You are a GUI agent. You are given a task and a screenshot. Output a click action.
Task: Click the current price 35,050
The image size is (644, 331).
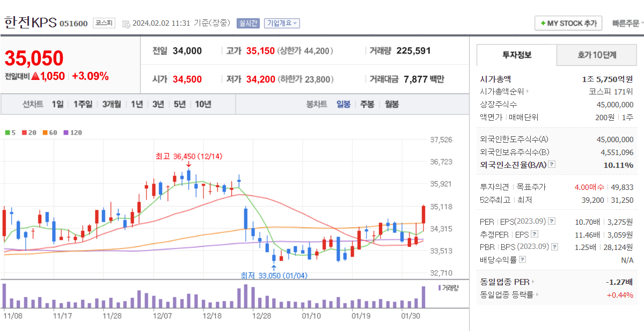[x=34, y=58]
